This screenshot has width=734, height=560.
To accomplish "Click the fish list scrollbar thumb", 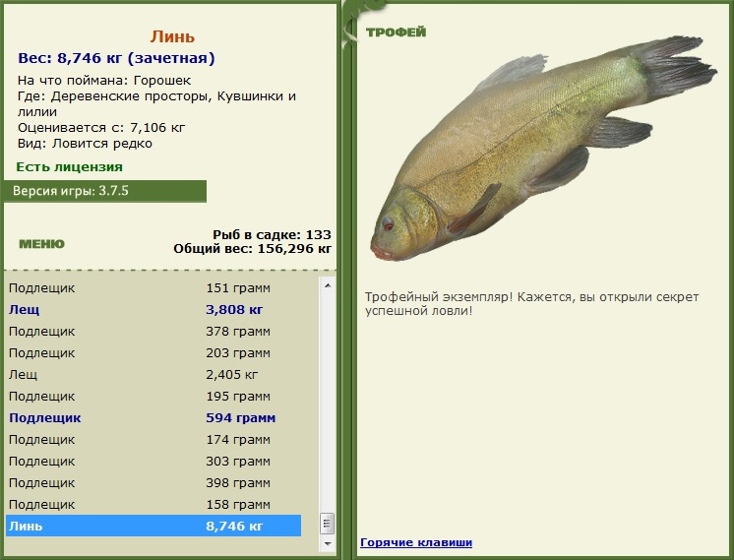I will pos(328,524).
